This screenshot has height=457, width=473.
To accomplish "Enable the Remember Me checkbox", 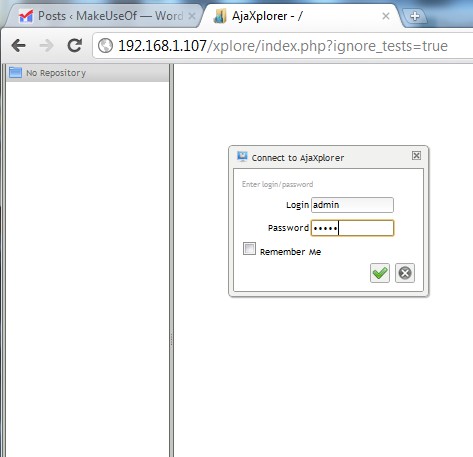I will pos(249,249).
